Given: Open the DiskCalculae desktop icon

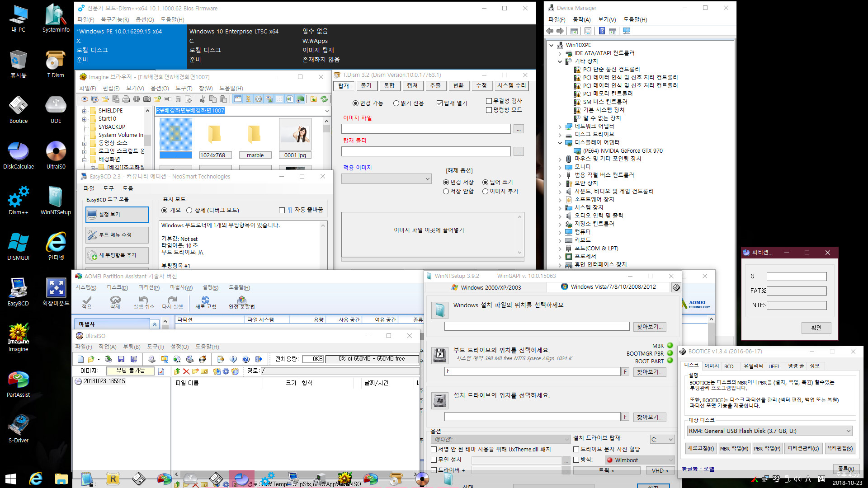Looking at the screenshot, I should pos(18,155).
